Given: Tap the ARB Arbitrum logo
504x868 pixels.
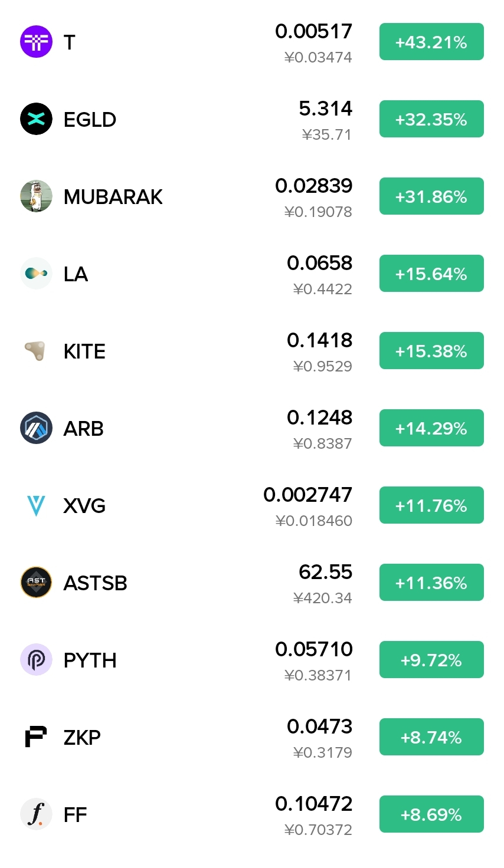Looking at the screenshot, I should coord(36,428).
